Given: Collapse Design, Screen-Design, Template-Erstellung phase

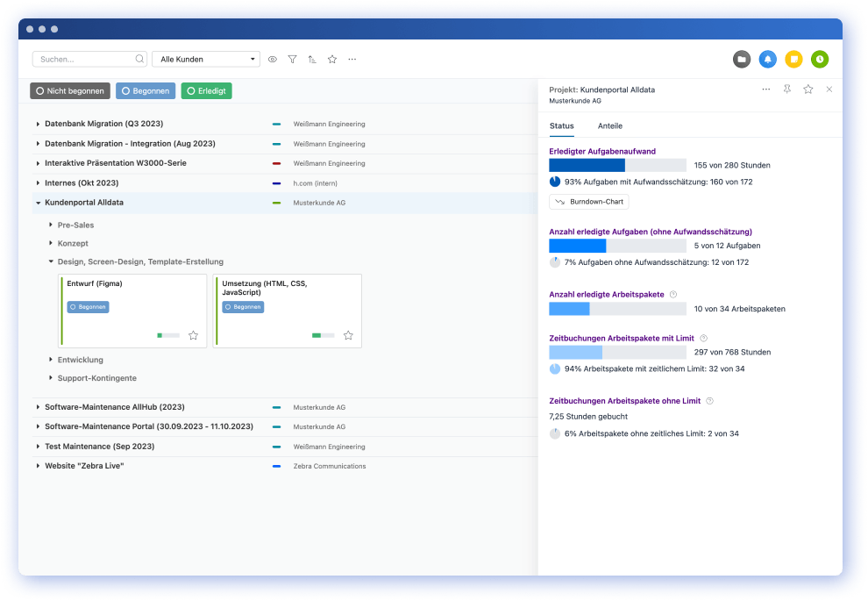Looking at the screenshot, I should tap(50, 261).
